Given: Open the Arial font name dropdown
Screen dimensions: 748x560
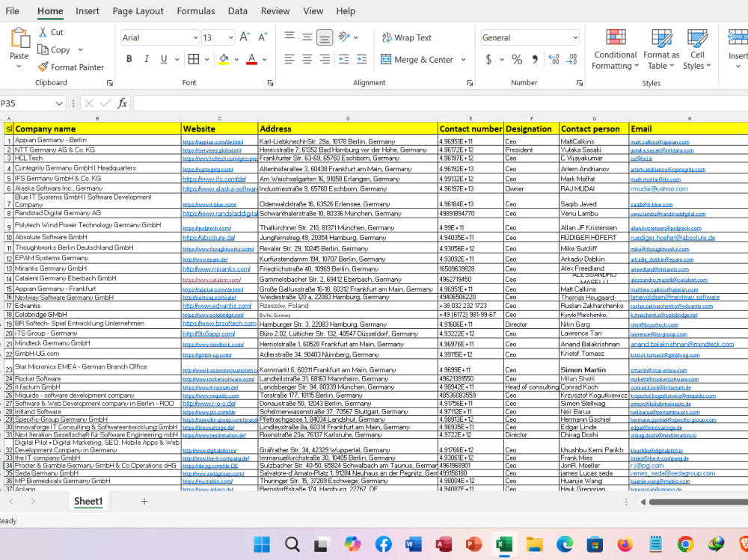Looking at the screenshot, I should [160, 37].
